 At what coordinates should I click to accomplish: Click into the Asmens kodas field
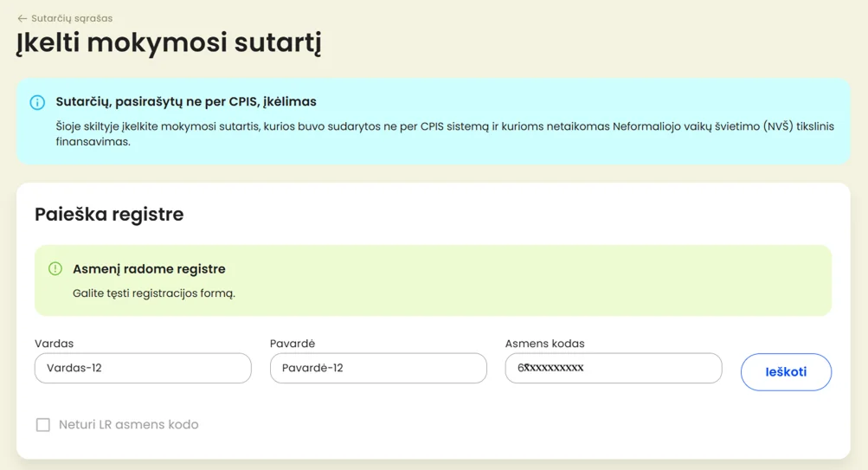tap(614, 368)
